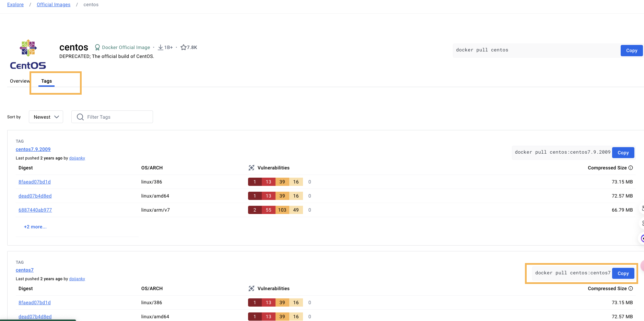
Task: Click the 66.79 MB compressed size value
Action: click(622, 210)
